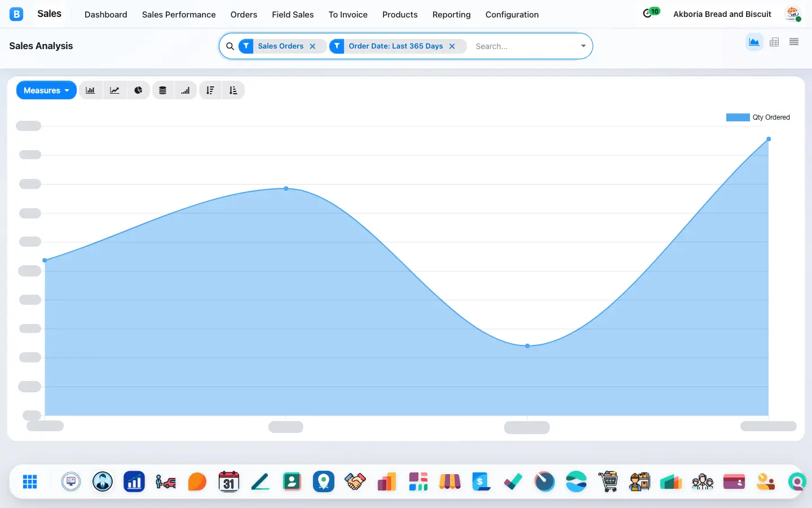
Task: Sort chart data in ascending order
Action: point(233,90)
